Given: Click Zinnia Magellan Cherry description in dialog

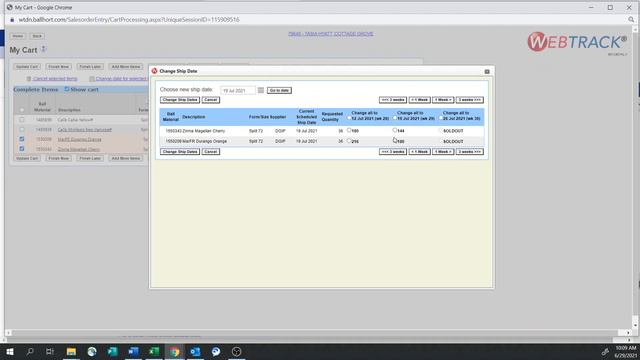Looking at the screenshot, I should (x=204, y=131).
